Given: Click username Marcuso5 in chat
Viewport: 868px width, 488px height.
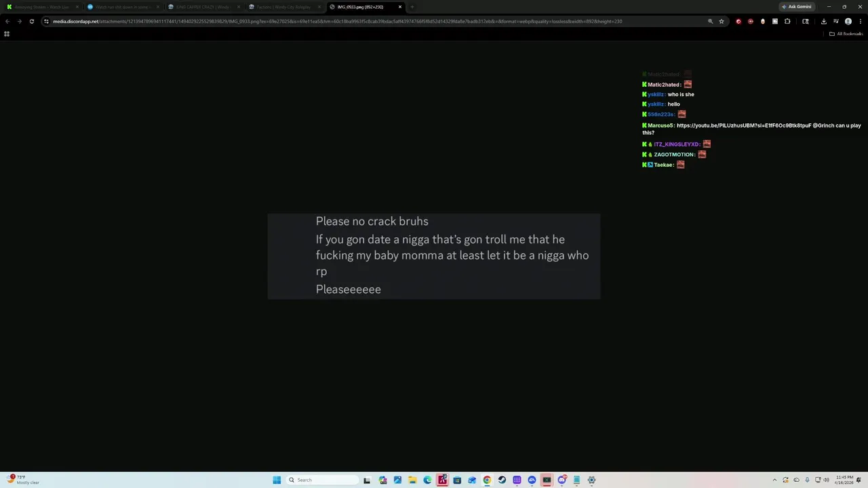Looking at the screenshot, I should pos(660,125).
